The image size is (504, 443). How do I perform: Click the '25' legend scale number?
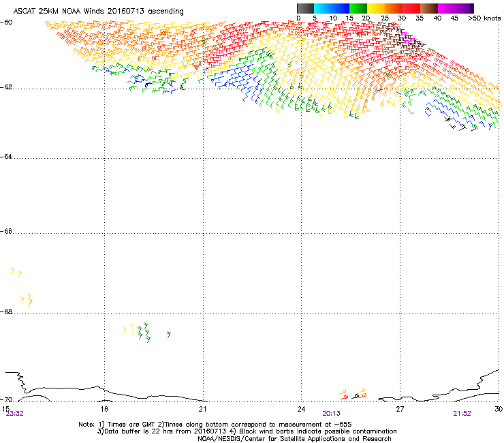coord(385,18)
